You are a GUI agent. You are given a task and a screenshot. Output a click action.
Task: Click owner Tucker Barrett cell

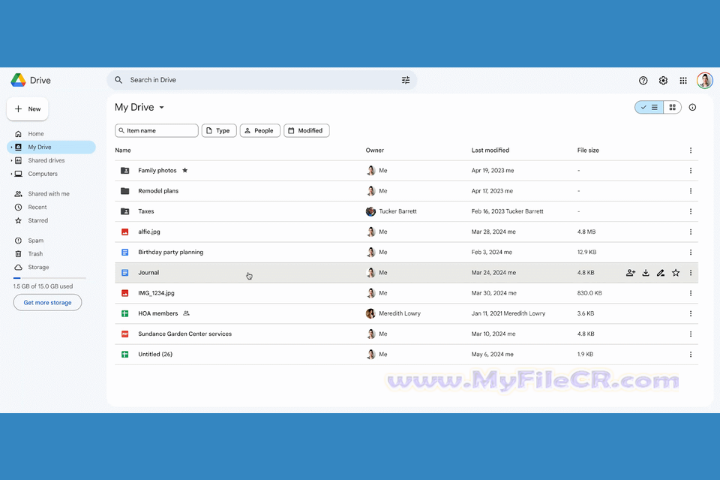tap(391, 211)
